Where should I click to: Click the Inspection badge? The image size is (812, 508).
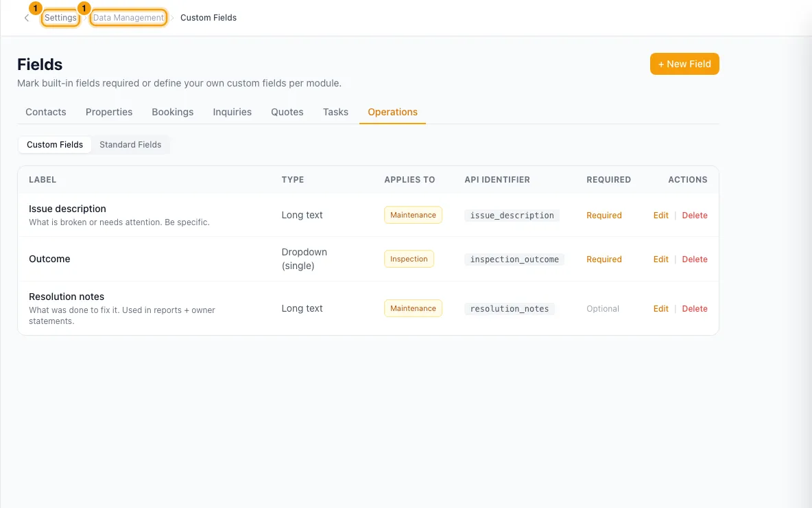pyautogui.click(x=409, y=259)
